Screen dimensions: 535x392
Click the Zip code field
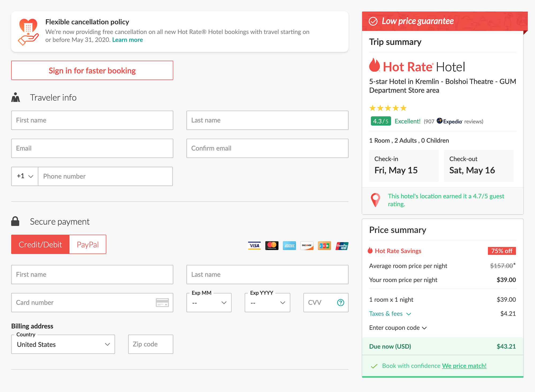[x=151, y=344]
